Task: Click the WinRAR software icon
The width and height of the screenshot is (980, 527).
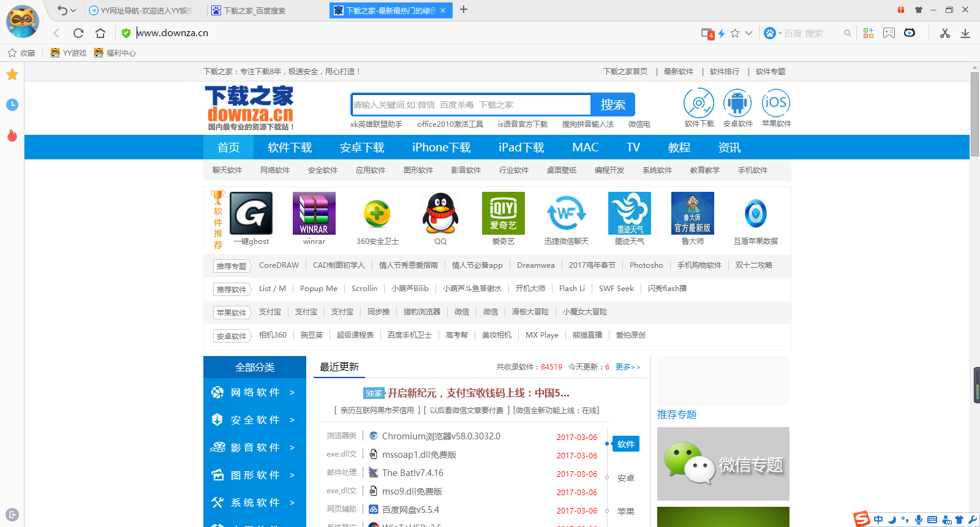Action: point(314,213)
